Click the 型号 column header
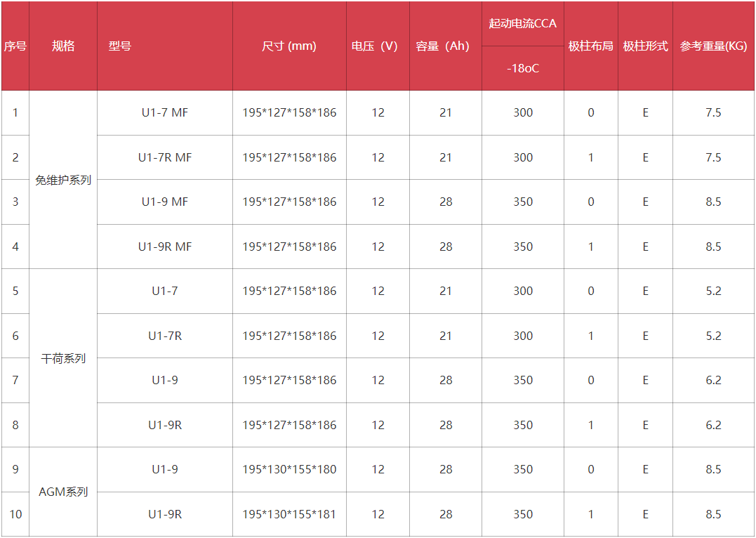Viewport: 756px width, 538px height. 165,46
